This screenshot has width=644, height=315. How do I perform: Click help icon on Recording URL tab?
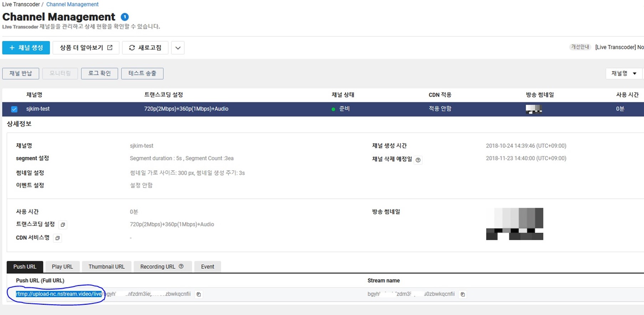(181, 266)
